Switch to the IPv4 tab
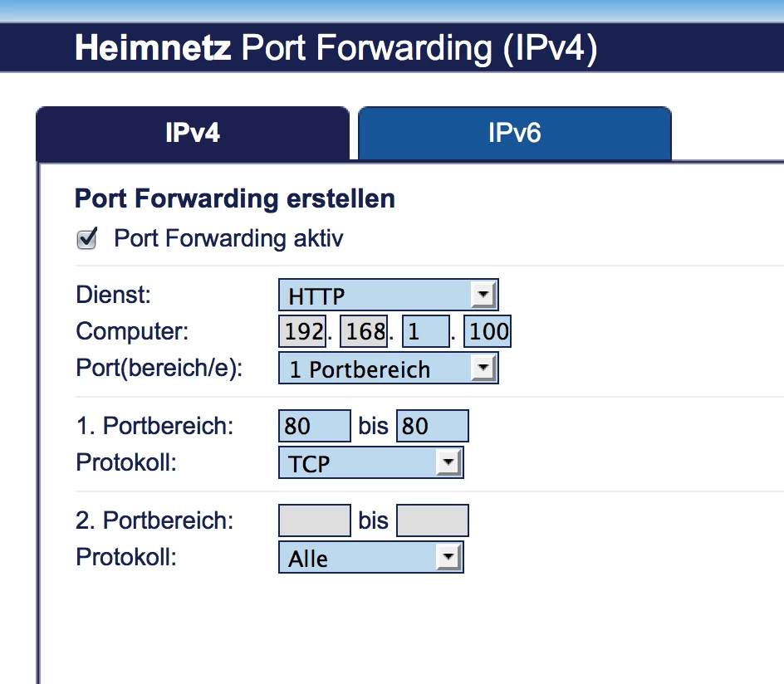The height and width of the screenshot is (684, 784). [x=192, y=133]
